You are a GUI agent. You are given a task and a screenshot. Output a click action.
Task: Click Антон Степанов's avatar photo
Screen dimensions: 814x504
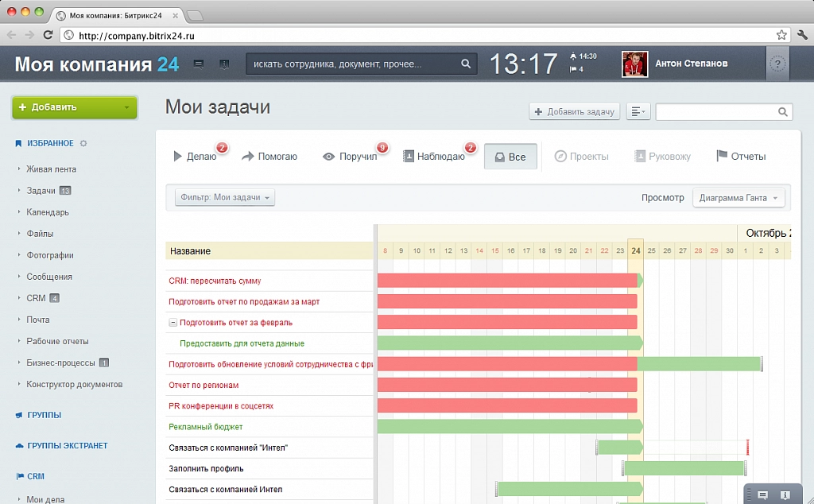click(634, 64)
